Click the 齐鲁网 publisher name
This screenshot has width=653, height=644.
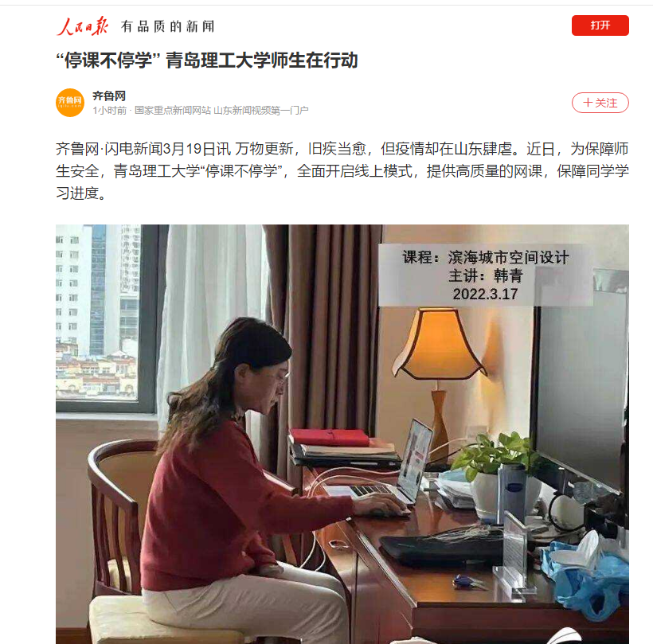point(109,96)
